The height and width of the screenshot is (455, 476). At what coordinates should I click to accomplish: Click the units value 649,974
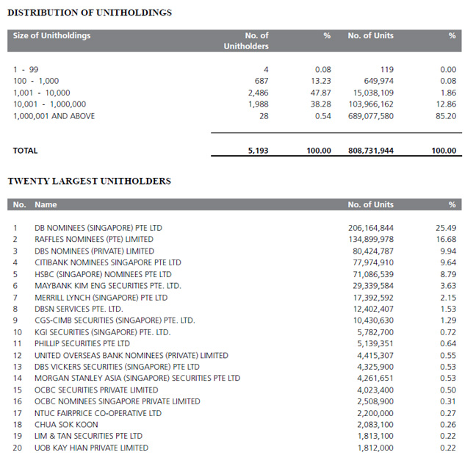pyautogui.click(x=378, y=81)
